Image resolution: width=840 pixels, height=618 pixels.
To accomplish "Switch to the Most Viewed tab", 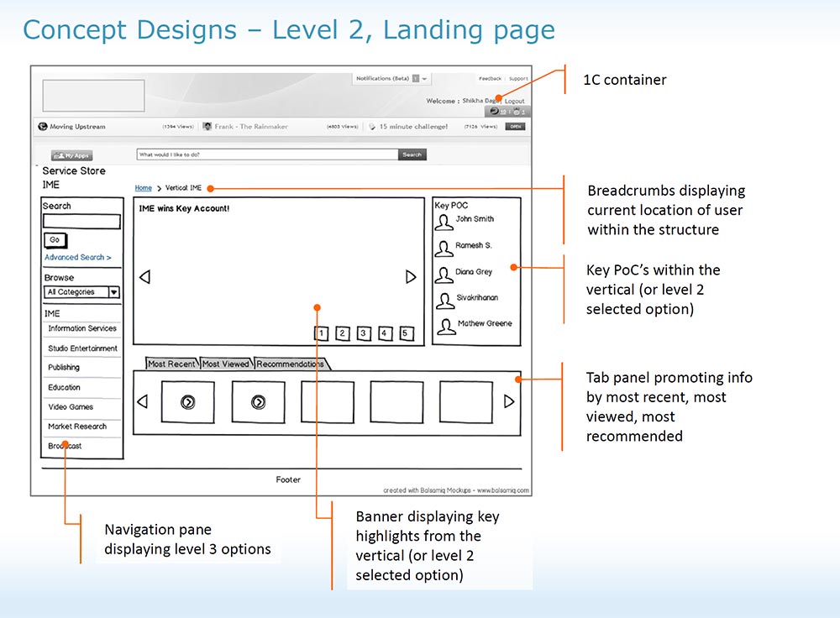I will point(226,364).
